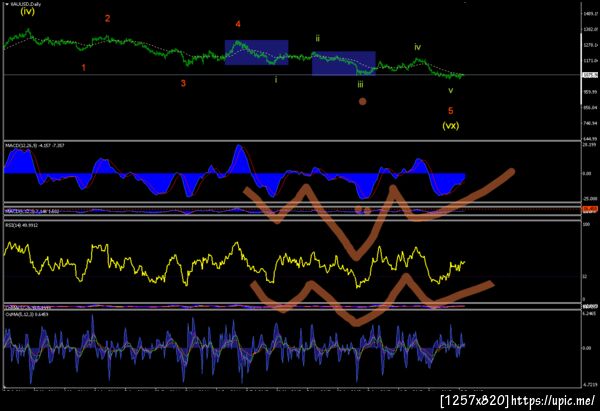This screenshot has height=411, width=600.
Task: Select the green sub-wave label iv
Action: click(417, 47)
